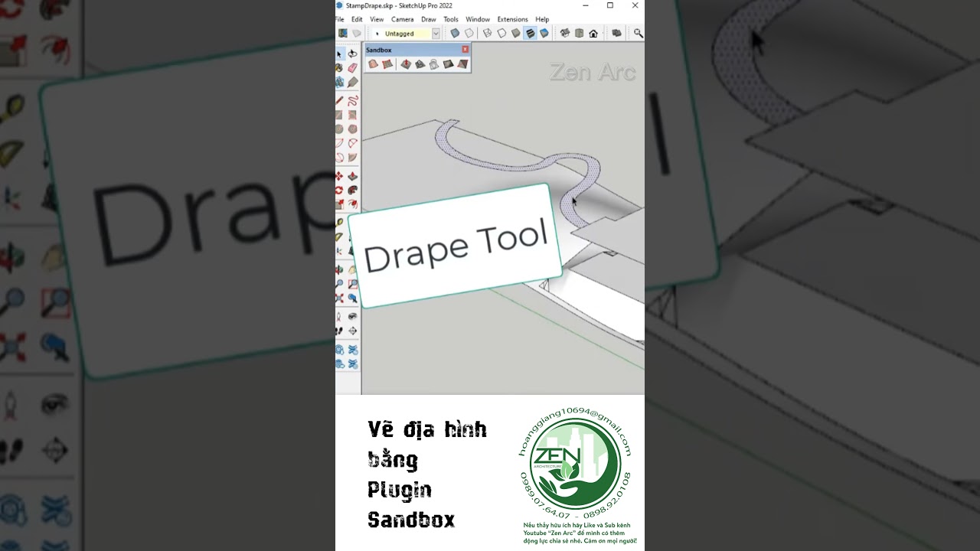The height and width of the screenshot is (551, 980).
Task: Open the View menu
Action: pyautogui.click(x=377, y=19)
